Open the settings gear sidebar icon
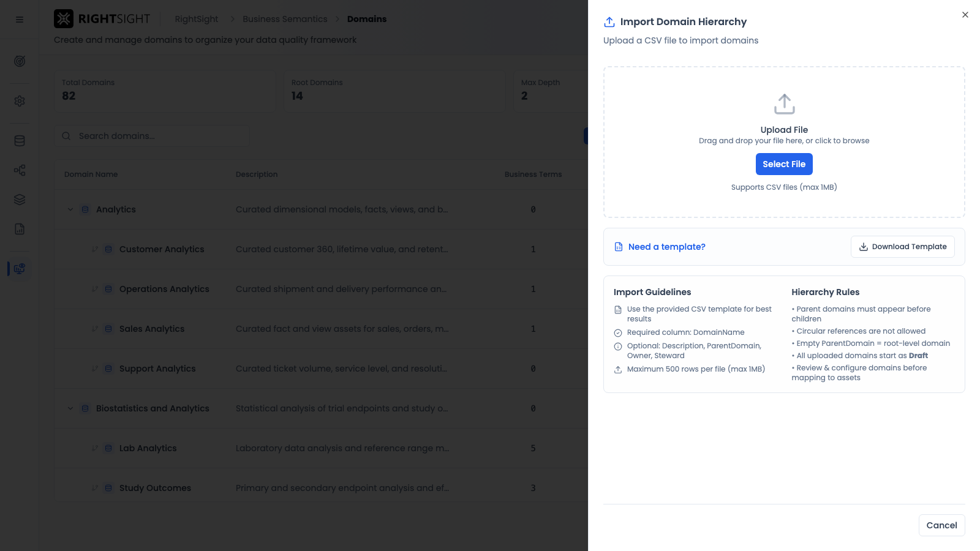 coord(20,101)
